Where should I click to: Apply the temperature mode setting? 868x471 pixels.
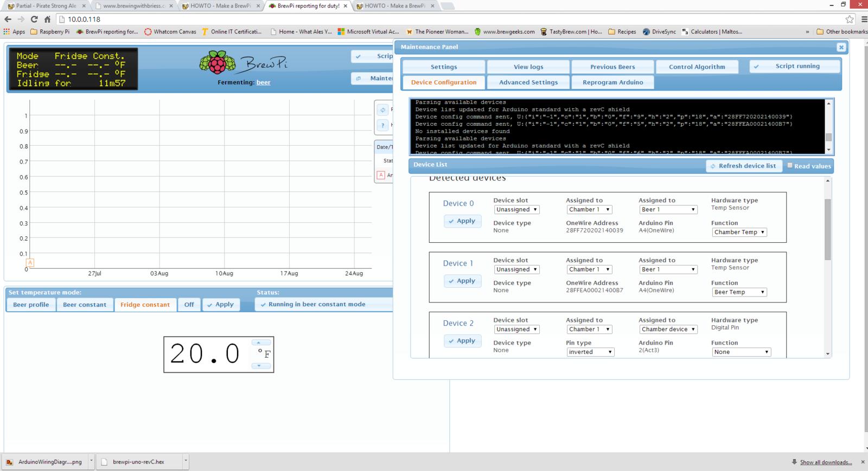[220, 305]
